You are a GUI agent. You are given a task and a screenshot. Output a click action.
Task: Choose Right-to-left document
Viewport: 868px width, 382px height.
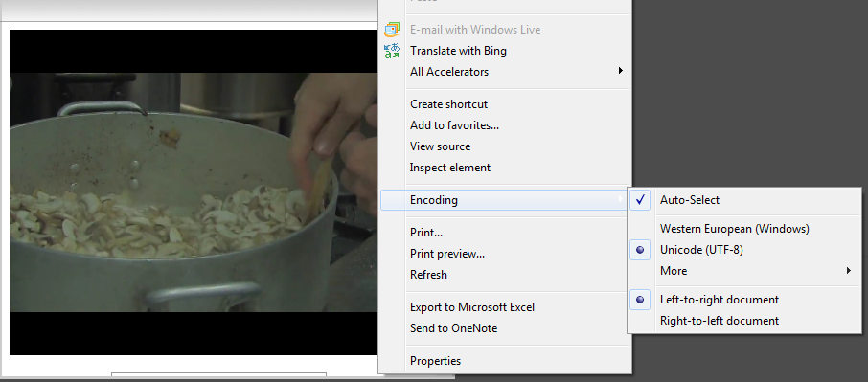720,321
